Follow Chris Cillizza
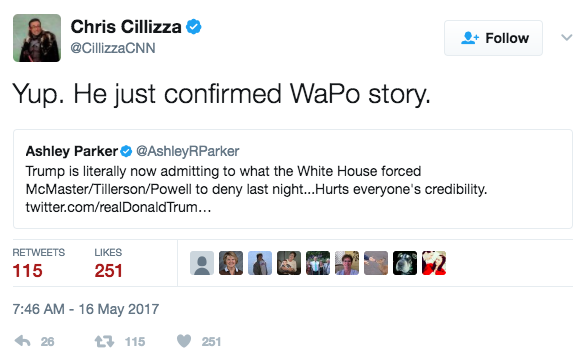Screen dimensions: 584x364 pyautogui.click(x=493, y=38)
